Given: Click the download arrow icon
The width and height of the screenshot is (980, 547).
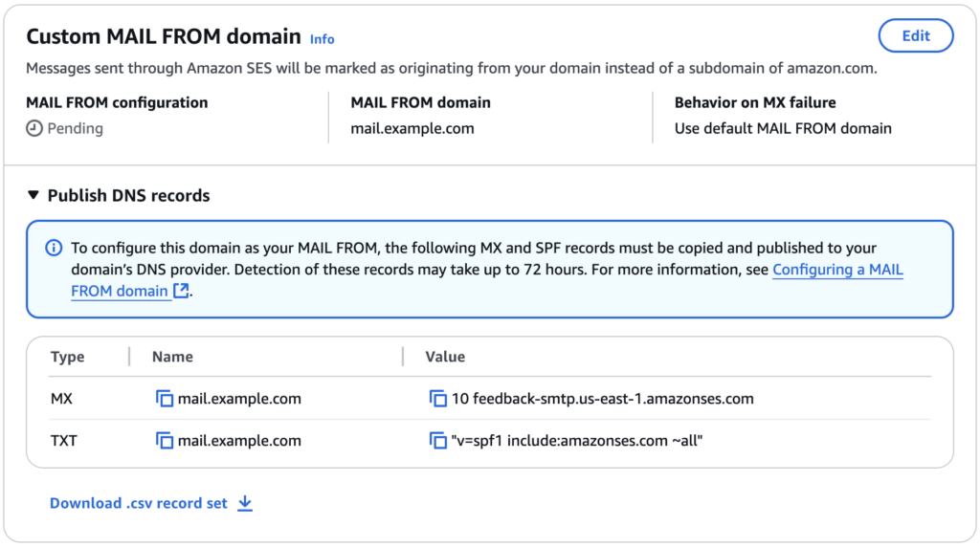Looking at the screenshot, I should (x=245, y=503).
